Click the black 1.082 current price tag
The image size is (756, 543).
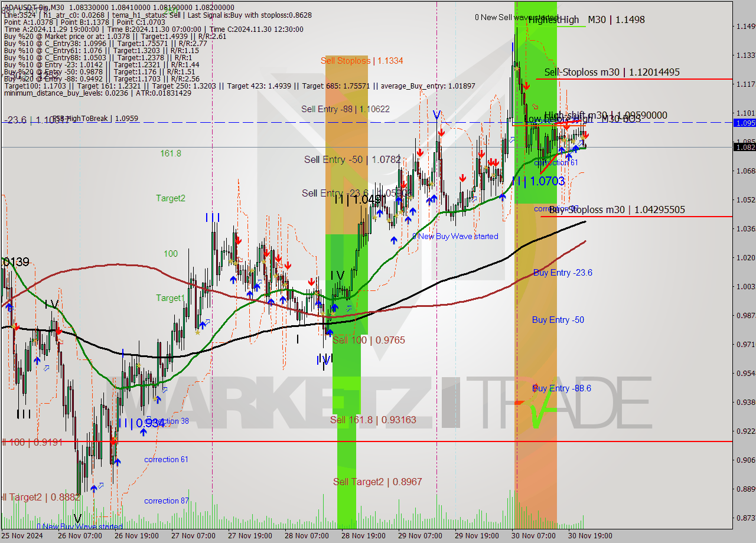pyautogui.click(x=744, y=147)
